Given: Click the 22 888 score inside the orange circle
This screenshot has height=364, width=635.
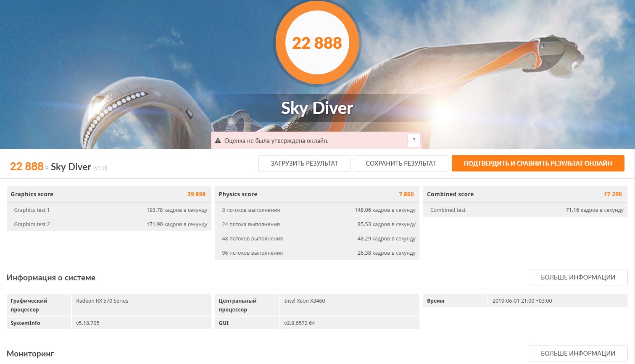Looking at the screenshot, I should pyautogui.click(x=317, y=43).
